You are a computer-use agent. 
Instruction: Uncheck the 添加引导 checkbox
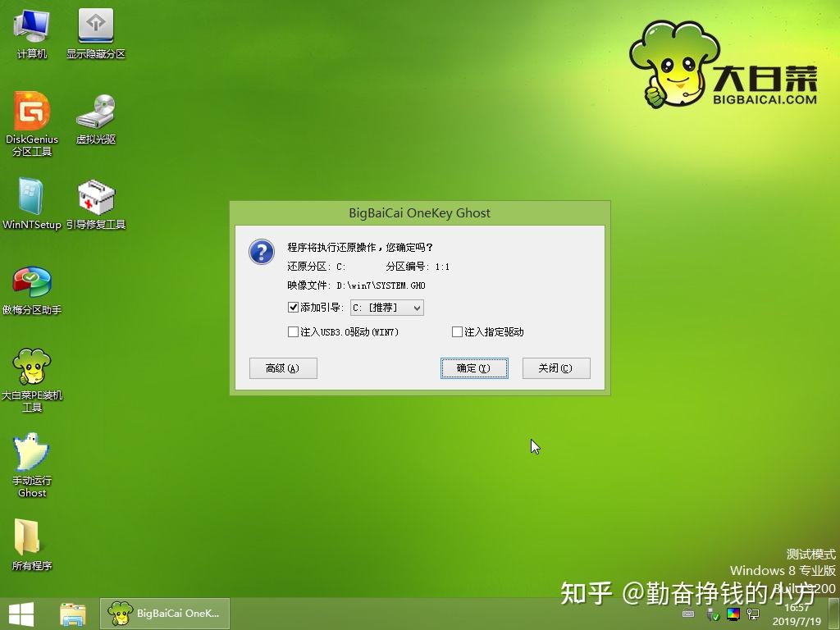[x=293, y=308]
